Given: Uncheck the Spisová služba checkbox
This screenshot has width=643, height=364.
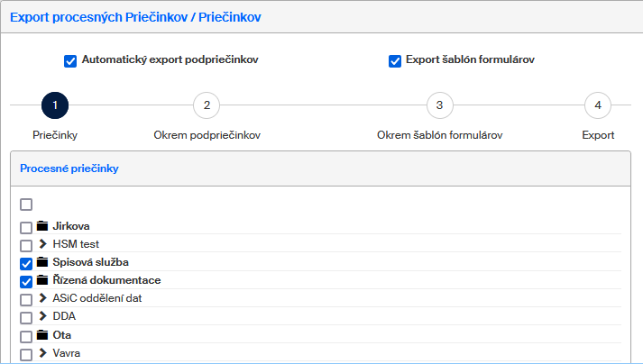Looking at the screenshot, I should pyautogui.click(x=26, y=263).
